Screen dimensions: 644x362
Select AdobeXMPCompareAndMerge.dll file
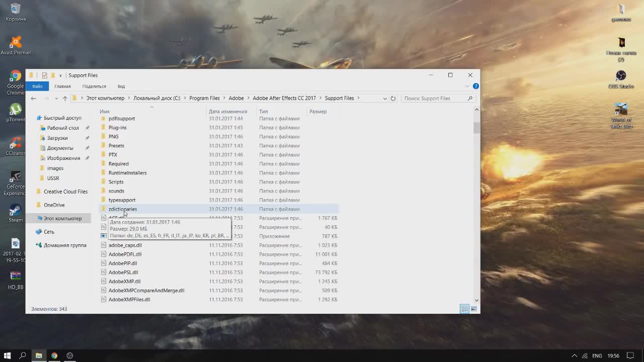[x=146, y=291]
